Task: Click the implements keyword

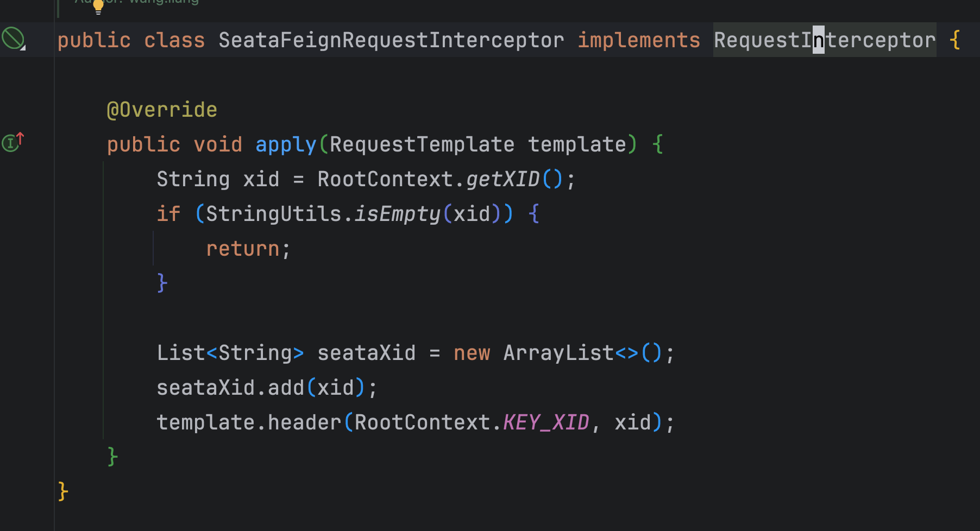Action: 639,40
